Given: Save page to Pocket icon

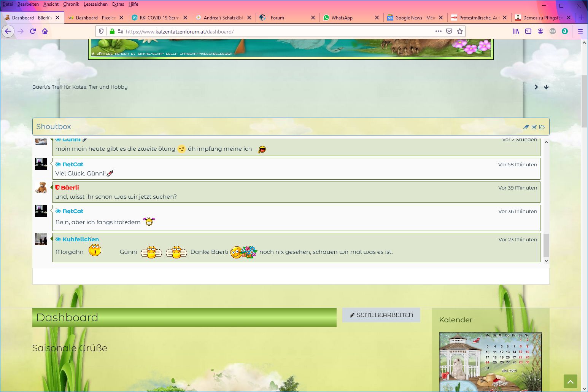Looking at the screenshot, I should tap(449, 31).
